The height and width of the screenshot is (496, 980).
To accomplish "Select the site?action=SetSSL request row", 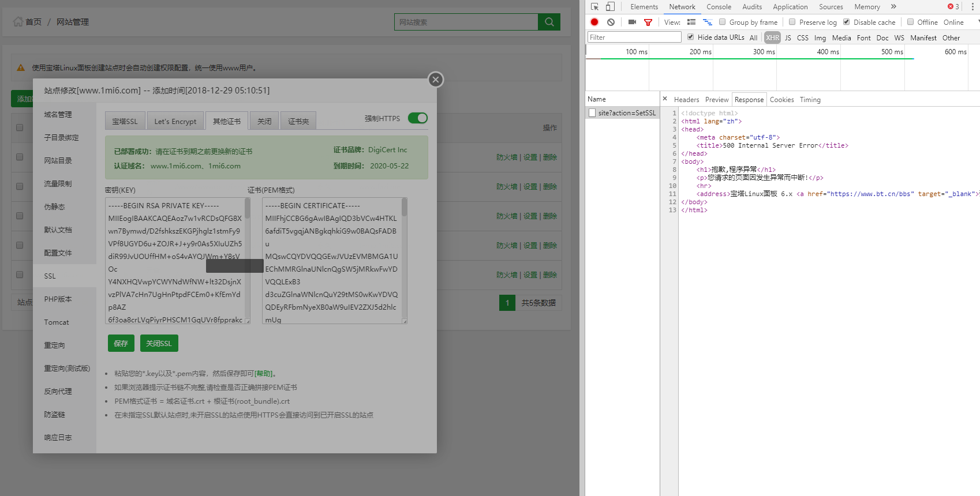I will point(622,113).
